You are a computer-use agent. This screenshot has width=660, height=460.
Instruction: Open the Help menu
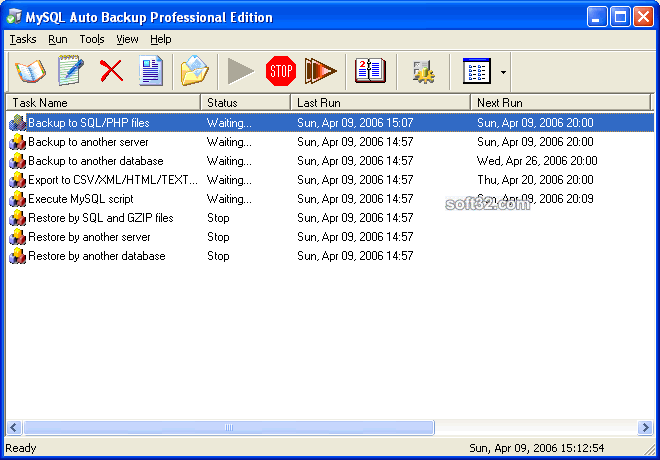160,39
